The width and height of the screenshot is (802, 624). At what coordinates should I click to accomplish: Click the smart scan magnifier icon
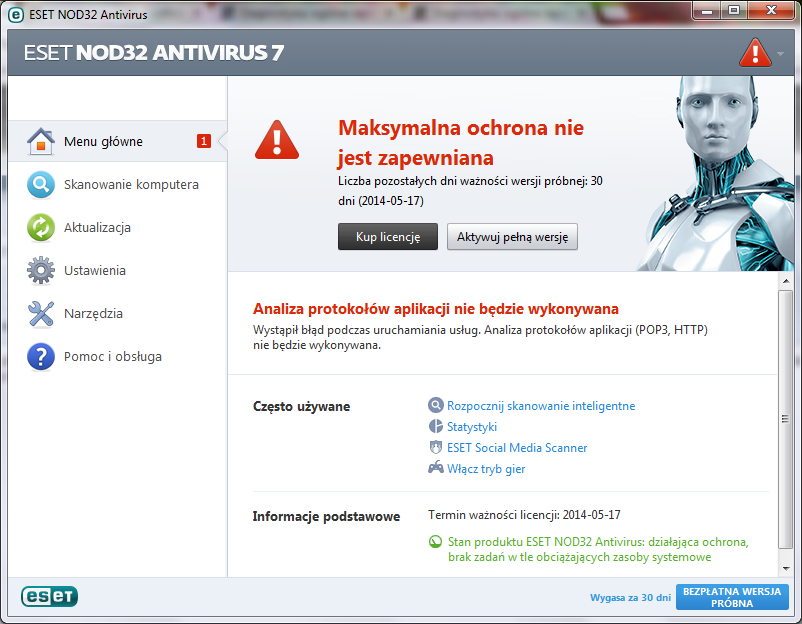coord(435,406)
